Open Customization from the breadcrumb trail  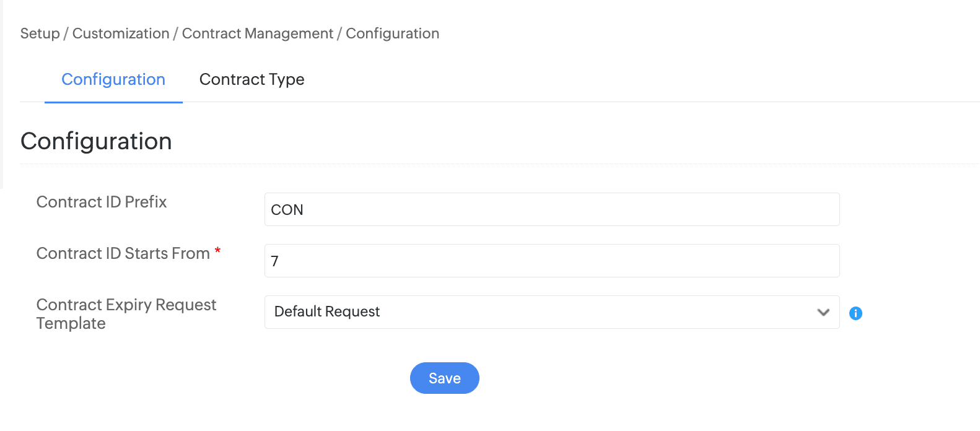121,33
